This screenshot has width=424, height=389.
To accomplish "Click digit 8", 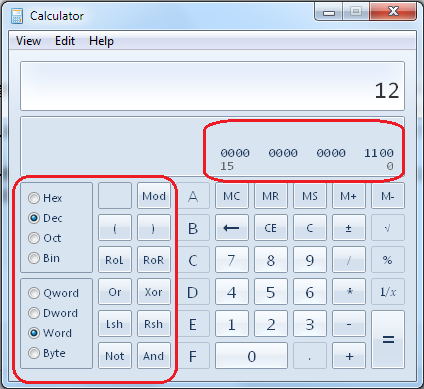I will tap(271, 260).
